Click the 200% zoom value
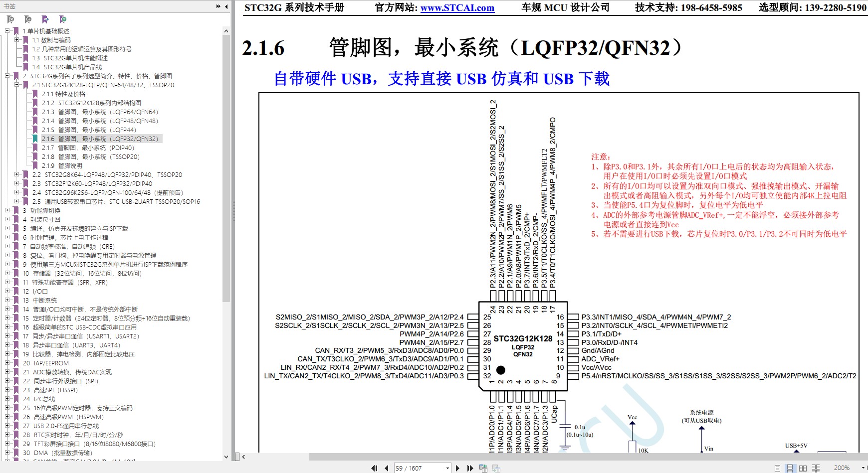868x473 pixels. 842,468
